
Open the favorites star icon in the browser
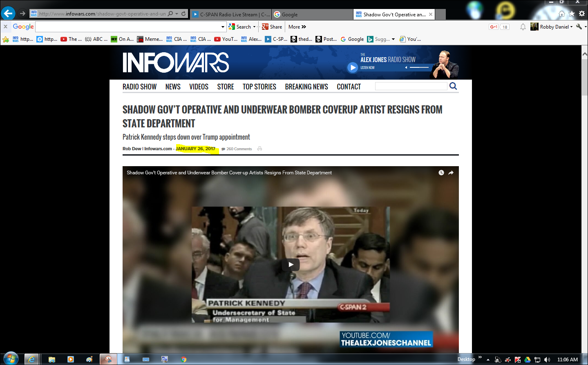(x=572, y=14)
